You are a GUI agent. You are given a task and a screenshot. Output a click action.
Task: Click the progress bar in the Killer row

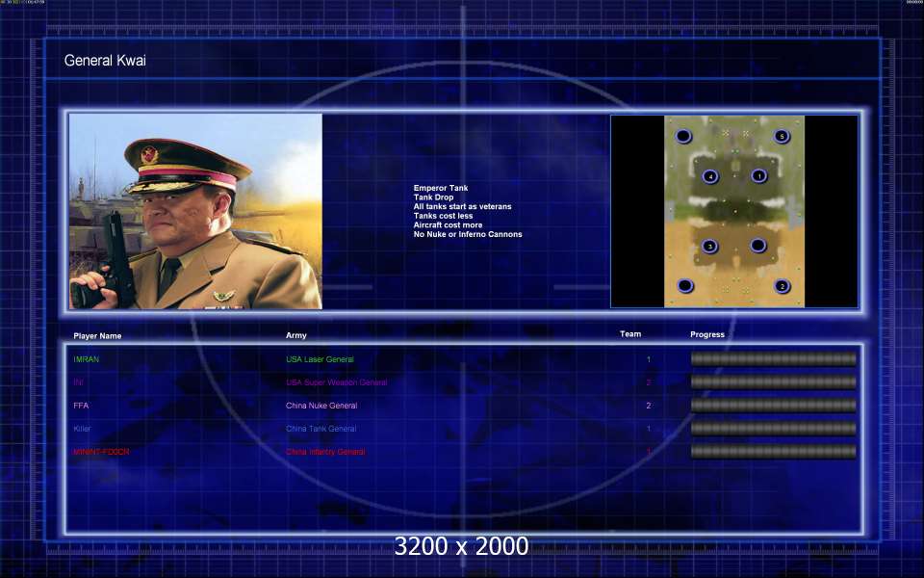click(773, 428)
